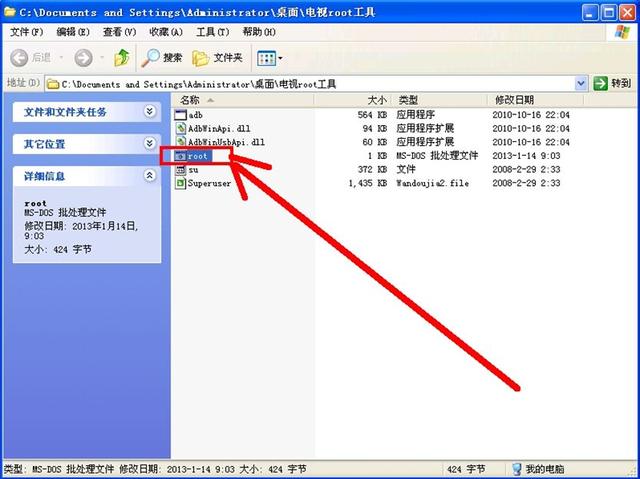This screenshot has width=640, height=479.
Task: Go up one folder level icon
Action: (x=122, y=58)
